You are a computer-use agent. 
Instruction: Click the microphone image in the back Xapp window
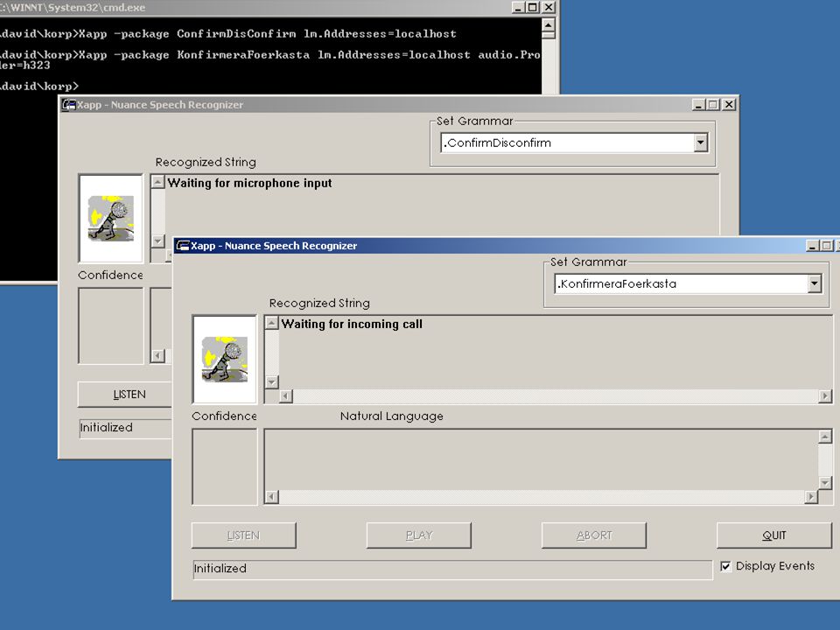pyautogui.click(x=111, y=218)
